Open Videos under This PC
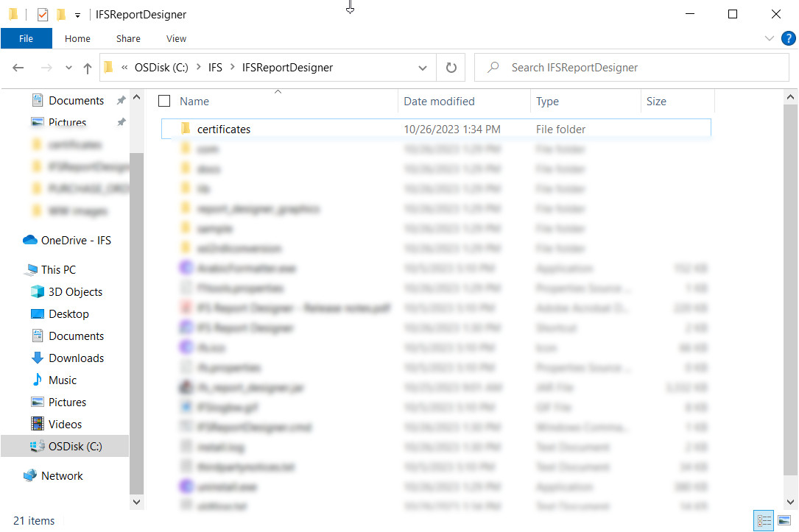Screen dimensions: 799x532 pyautogui.click(x=65, y=424)
